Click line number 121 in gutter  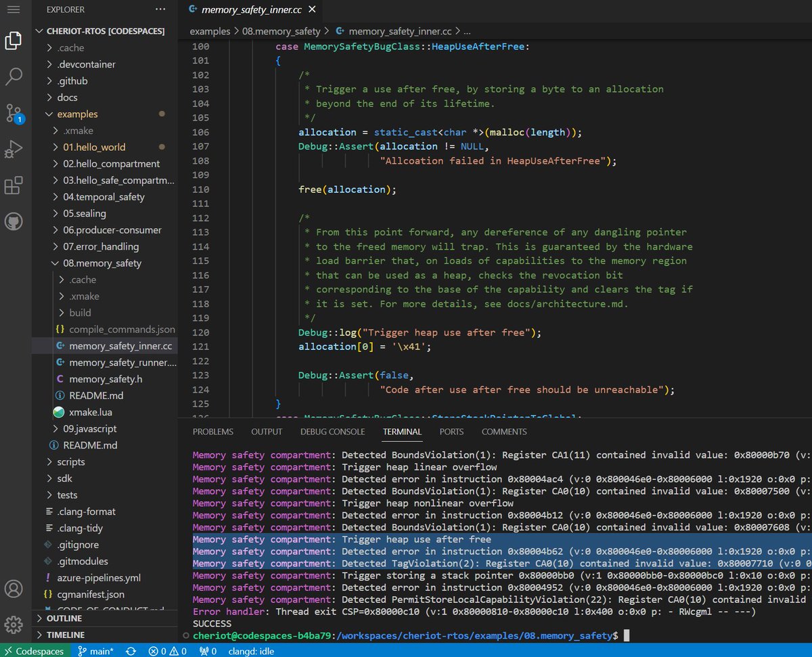(x=200, y=346)
